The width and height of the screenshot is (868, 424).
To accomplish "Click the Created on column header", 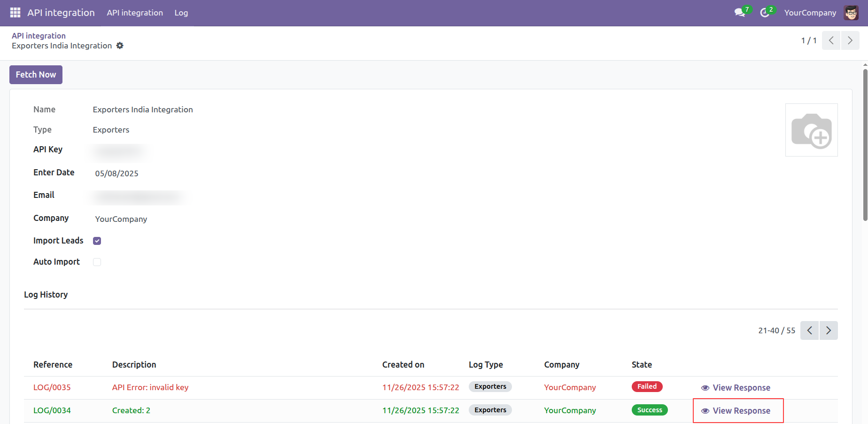I will pos(403,365).
